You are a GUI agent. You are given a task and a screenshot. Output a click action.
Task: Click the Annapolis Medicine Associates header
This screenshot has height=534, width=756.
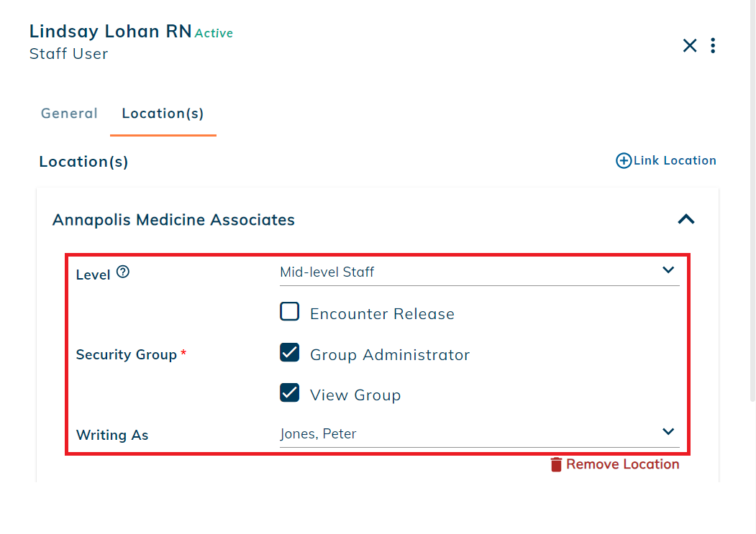pos(173,220)
